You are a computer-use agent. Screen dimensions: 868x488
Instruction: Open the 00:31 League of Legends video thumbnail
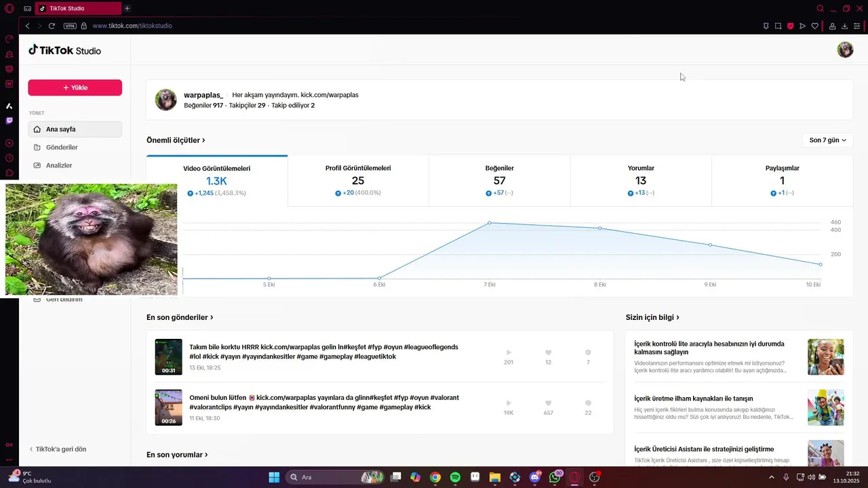pos(168,357)
